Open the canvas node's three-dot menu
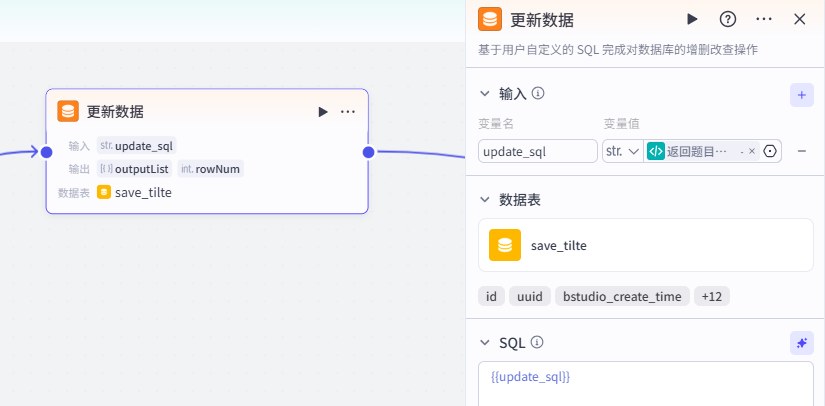The height and width of the screenshot is (406, 825). click(x=348, y=111)
